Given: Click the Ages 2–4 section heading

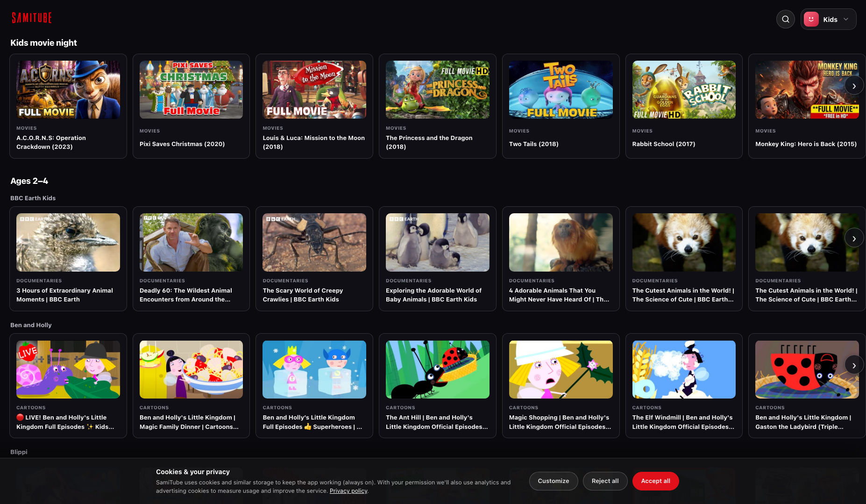Looking at the screenshot, I should tap(29, 181).
